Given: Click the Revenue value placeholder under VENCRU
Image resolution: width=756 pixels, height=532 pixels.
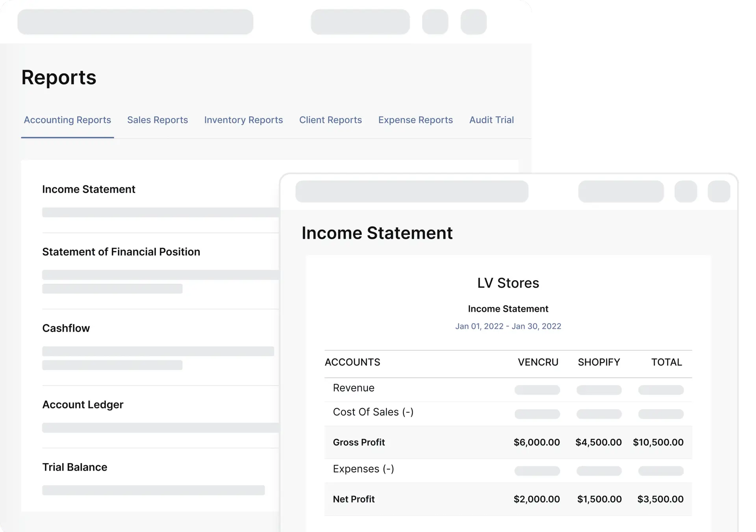Looking at the screenshot, I should coord(537,390).
